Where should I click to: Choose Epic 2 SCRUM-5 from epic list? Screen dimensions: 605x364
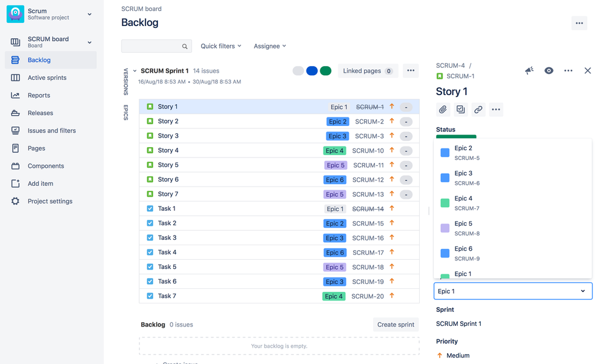point(513,153)
